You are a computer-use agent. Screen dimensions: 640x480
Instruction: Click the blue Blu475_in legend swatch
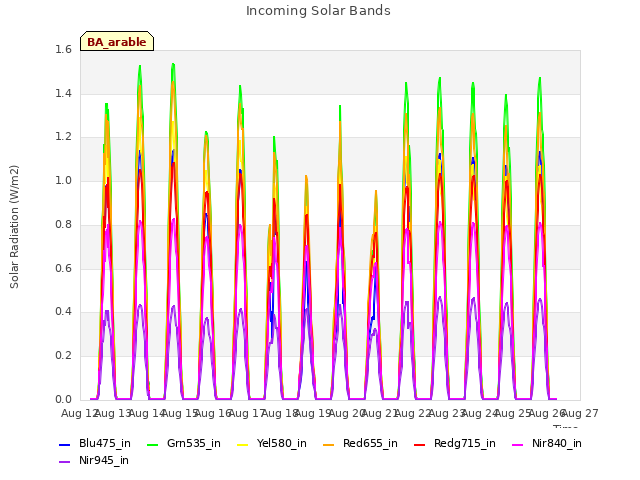[64, 444]
